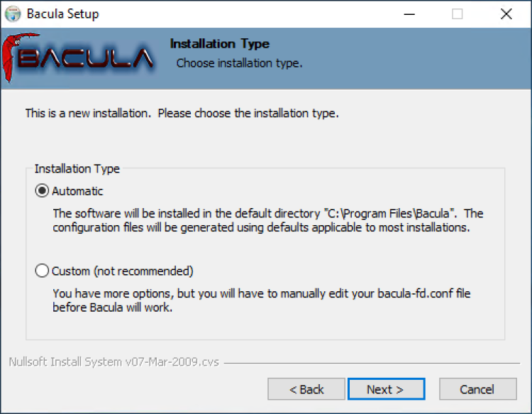Image resolution: width=532 pixels, height=414 pixels.
Task: Close the Bacula Setup window
Action: pos(506,14)
